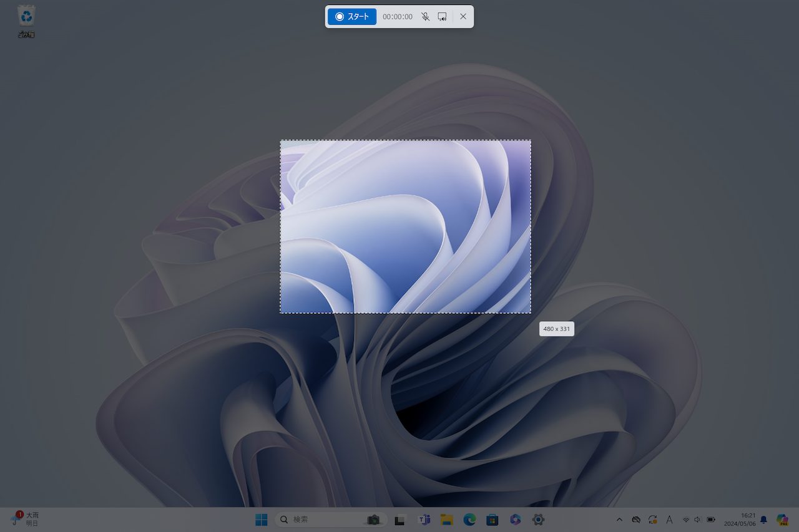
Task: Check the battery tray icon
Action: click(710, 520)
